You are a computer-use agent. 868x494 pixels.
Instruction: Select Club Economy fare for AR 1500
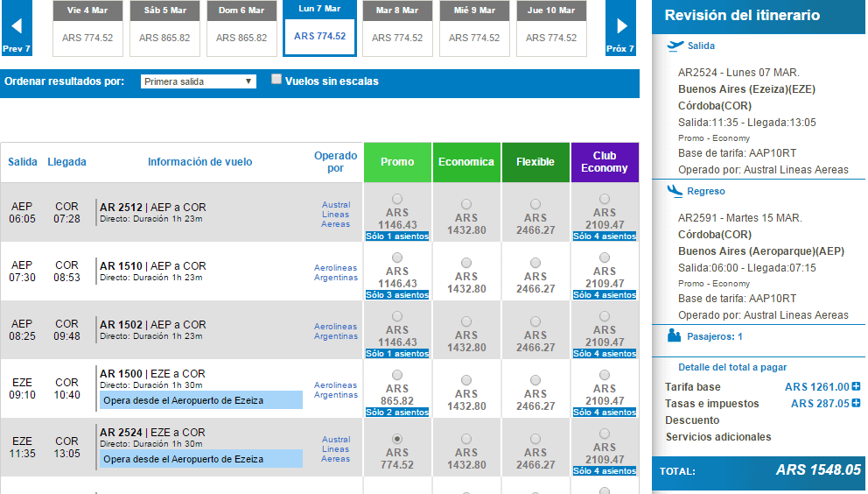click(605, 375)
